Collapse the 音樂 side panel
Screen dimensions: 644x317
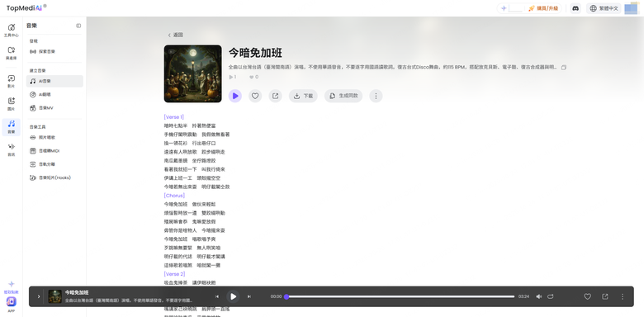pos(78,26)
